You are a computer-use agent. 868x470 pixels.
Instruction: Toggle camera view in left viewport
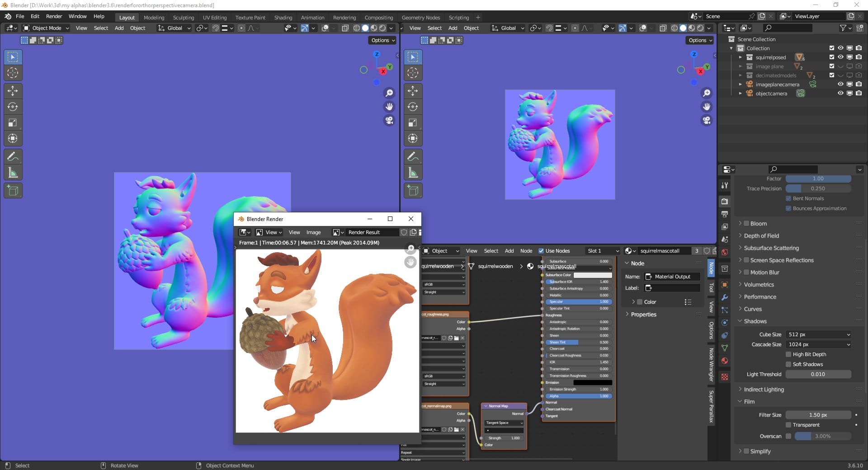point(389,121)
